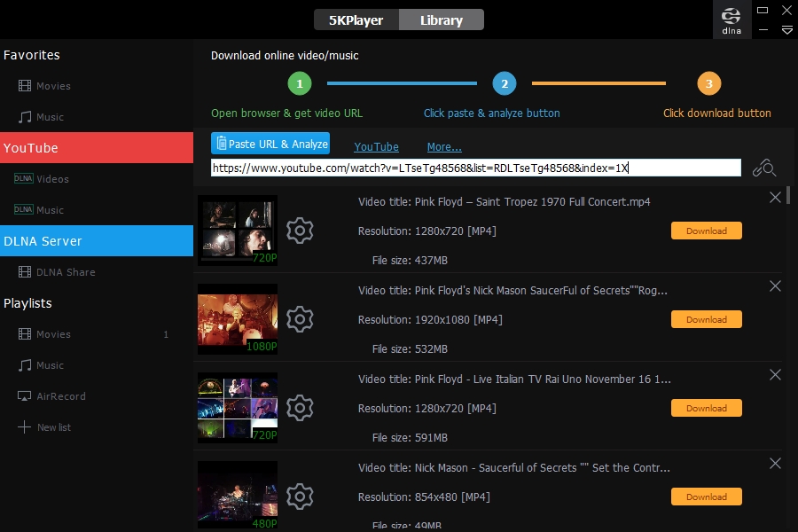Download Live Italian TV Rai Uno video
Viewport: 798px width, 532px height.
tap(707, 408)
